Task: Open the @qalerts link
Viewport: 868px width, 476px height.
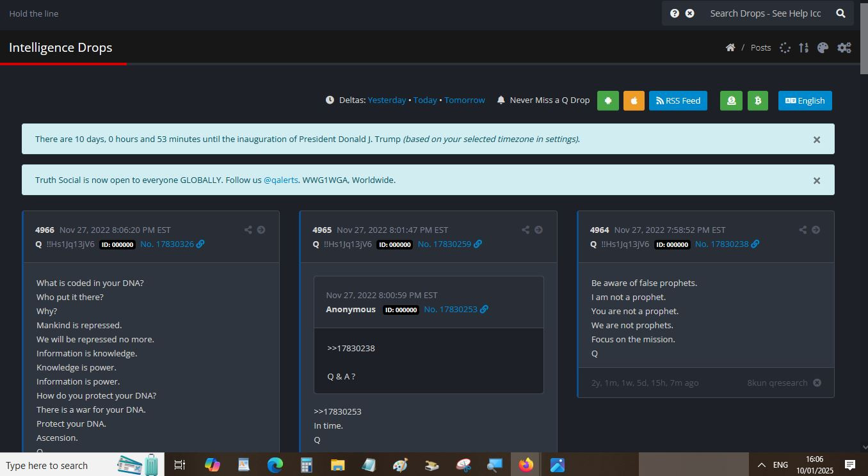Action: click(x=280, y=180)
